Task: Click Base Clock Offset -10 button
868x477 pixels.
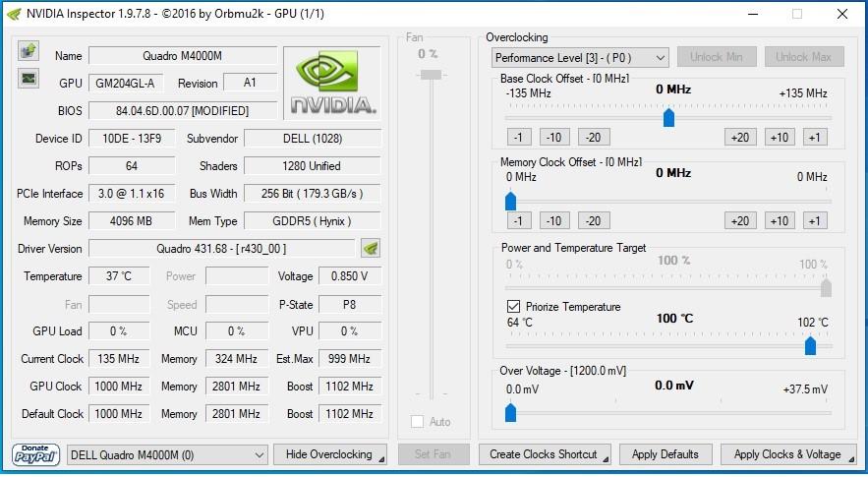Action: 554,138
